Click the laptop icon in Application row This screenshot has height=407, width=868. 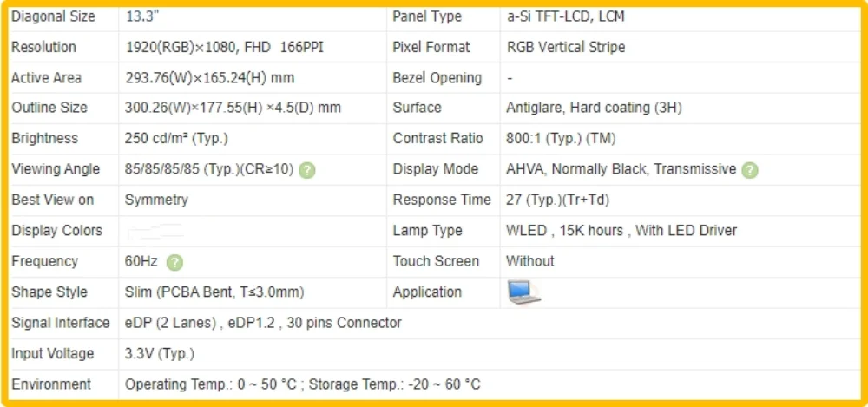click(x=523, y=292)
